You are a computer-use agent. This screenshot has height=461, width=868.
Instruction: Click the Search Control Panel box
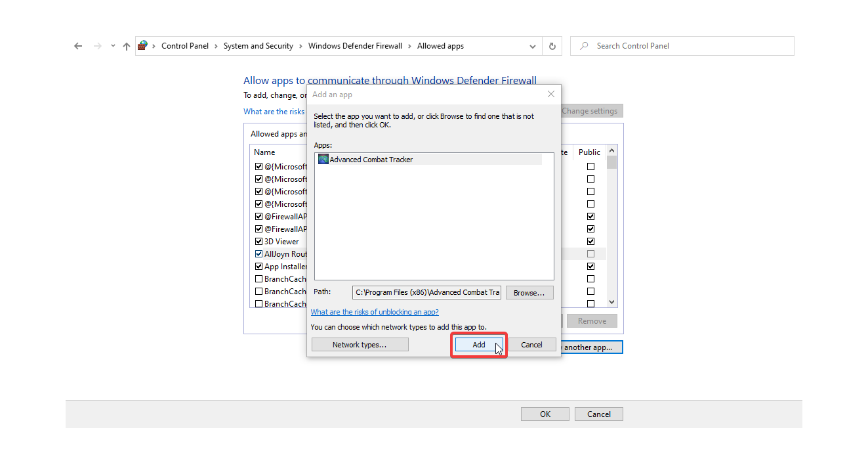[682, 46]
